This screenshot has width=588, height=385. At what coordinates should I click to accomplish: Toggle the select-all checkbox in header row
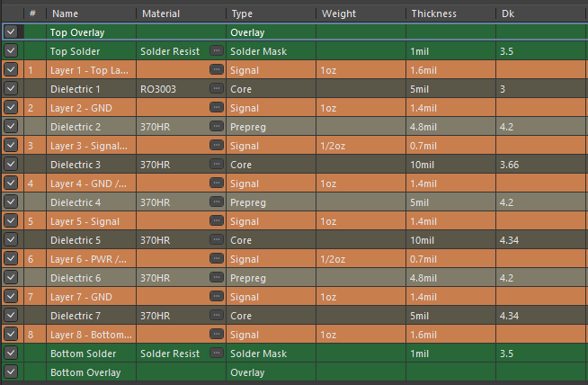tap(11, 13)
